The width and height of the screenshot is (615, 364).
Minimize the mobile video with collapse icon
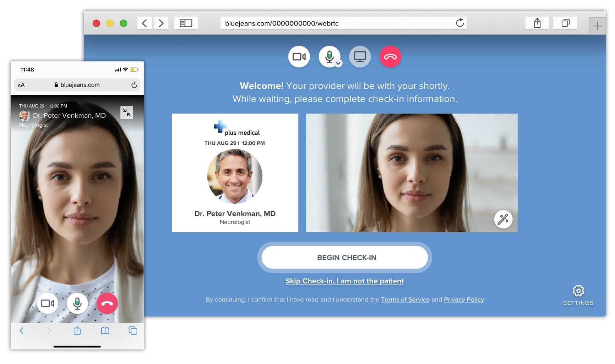coord(127,112)
